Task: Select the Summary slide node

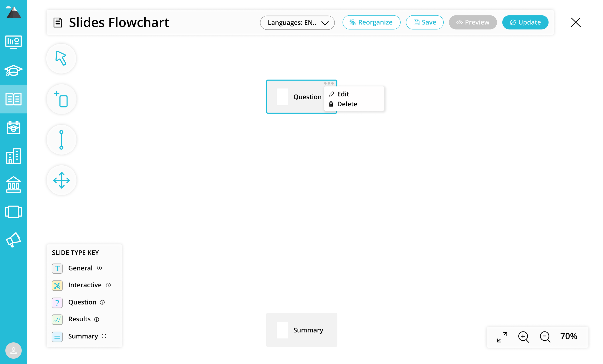Action: 301,330
